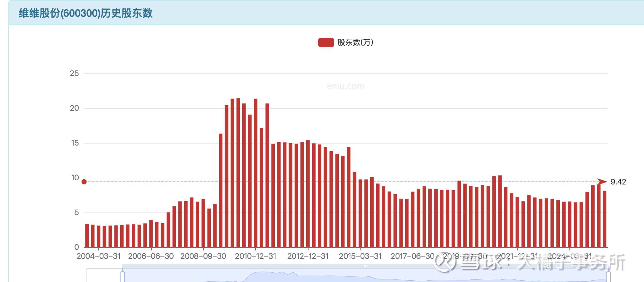Click the x-axis date 2010-12-31
Image resolution: width=644 pixels, height=282 pixels.
pos(255,256)
